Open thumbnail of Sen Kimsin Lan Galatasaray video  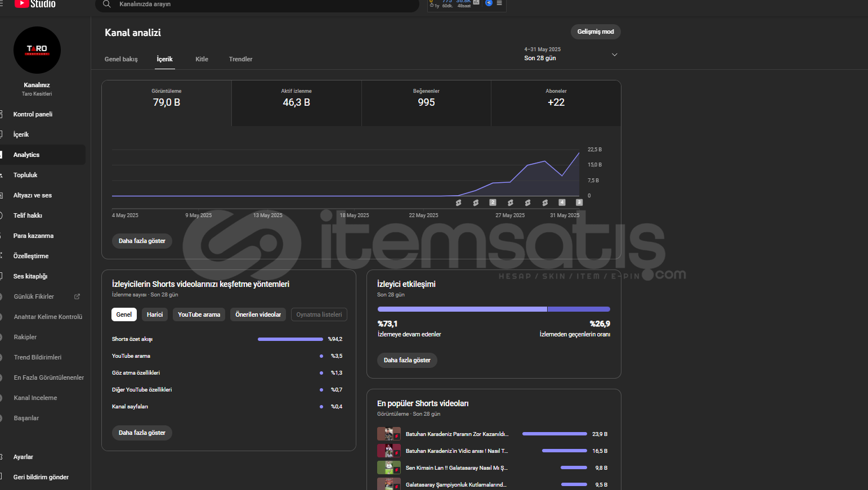389,467
